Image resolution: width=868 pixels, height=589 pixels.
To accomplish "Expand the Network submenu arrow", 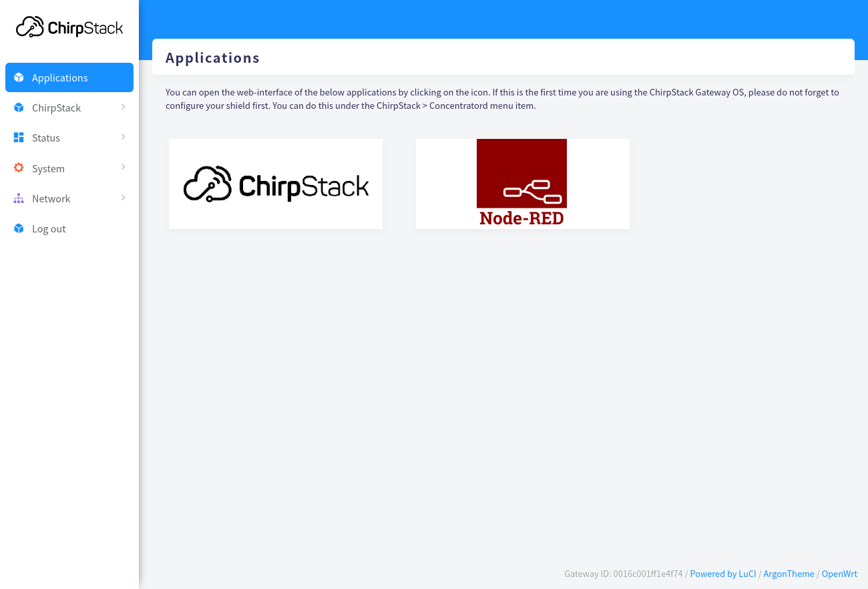I will coord(124,198).
